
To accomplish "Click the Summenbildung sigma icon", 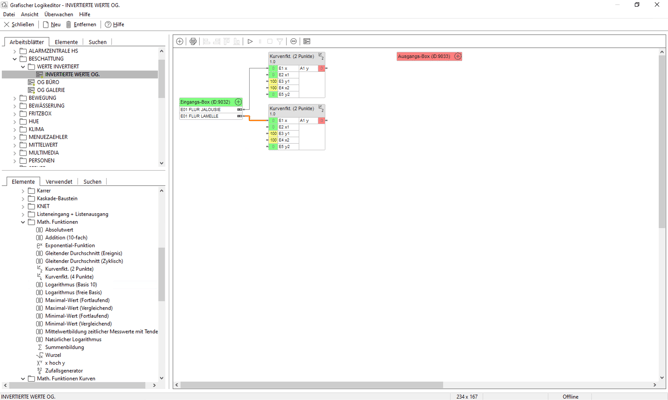I will click(x=39, y=347).
